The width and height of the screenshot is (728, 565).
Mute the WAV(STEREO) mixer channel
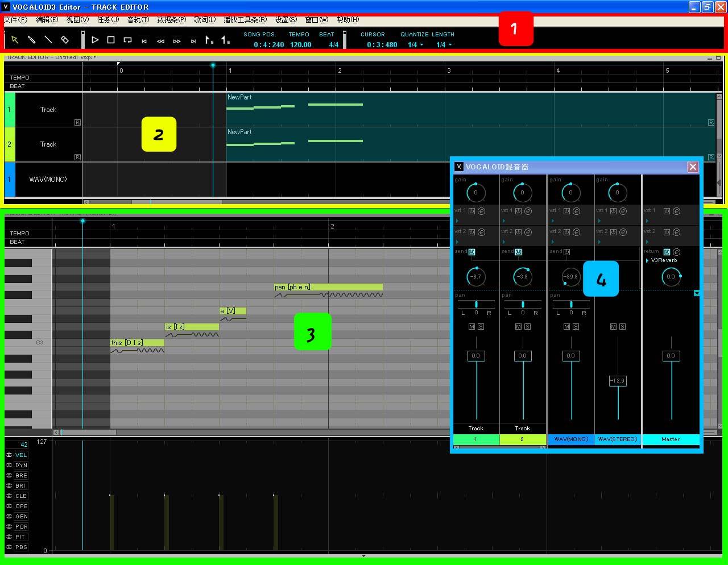[x=613, y=327]
